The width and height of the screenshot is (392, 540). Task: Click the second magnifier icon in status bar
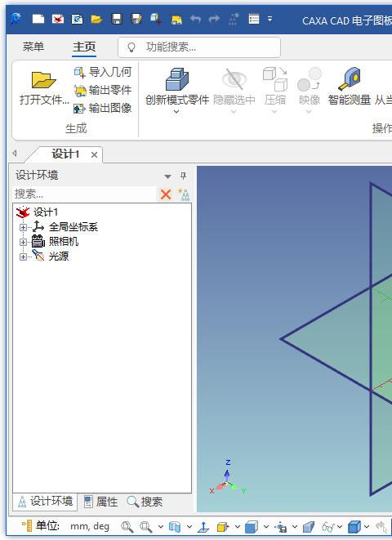point(146,527)
